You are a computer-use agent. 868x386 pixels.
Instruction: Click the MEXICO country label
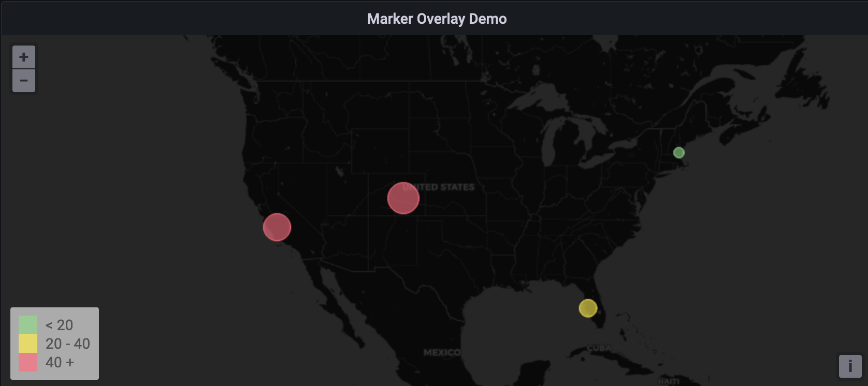[x=441, y=352]
